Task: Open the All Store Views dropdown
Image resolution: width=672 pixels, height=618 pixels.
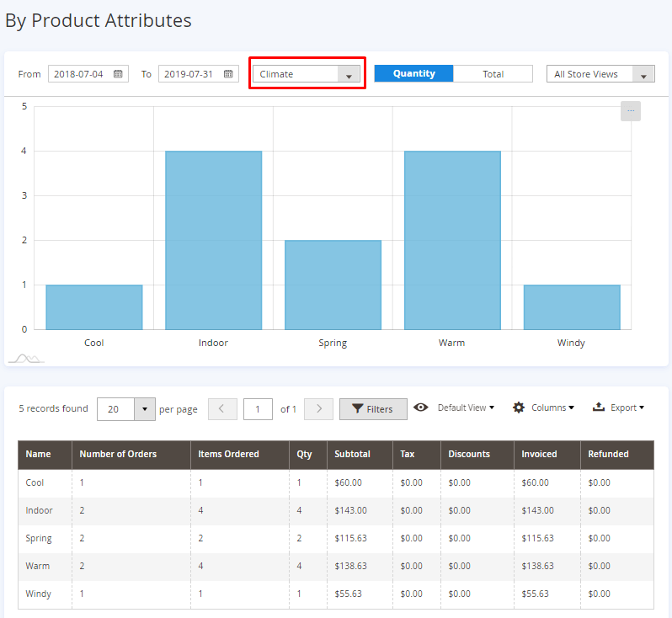Action: coord(600,74)
